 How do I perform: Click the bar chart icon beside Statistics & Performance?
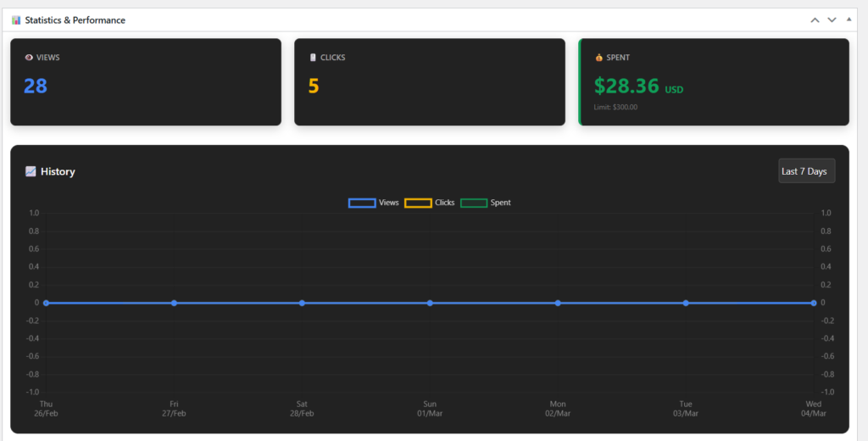click(x=16, y=20)
